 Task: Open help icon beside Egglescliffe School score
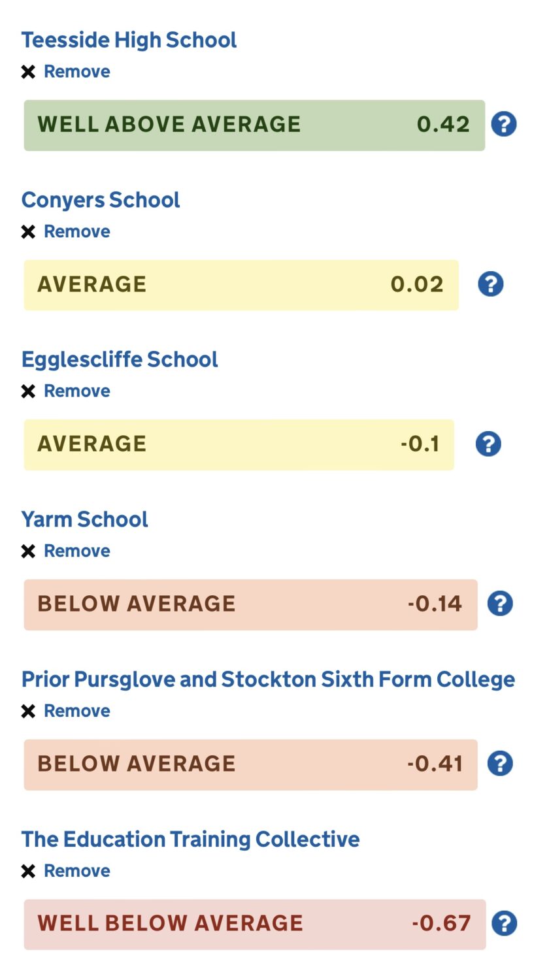[488, 444]
